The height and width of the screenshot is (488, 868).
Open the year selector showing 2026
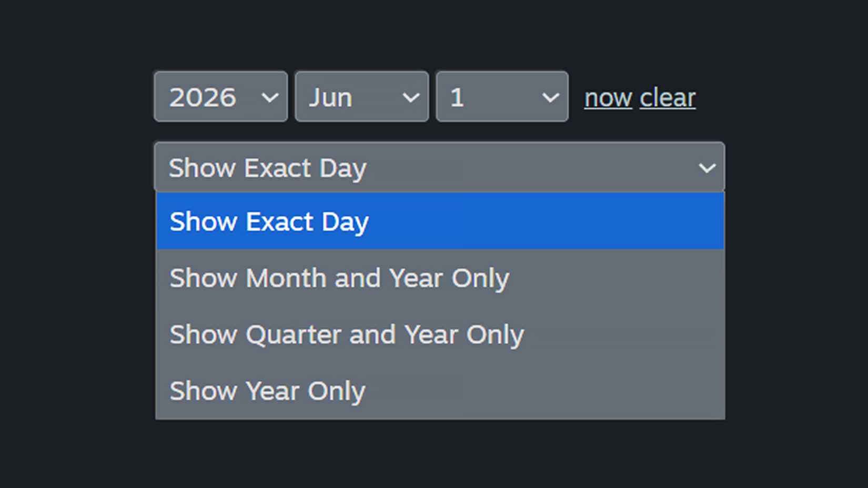pos(221,97)
